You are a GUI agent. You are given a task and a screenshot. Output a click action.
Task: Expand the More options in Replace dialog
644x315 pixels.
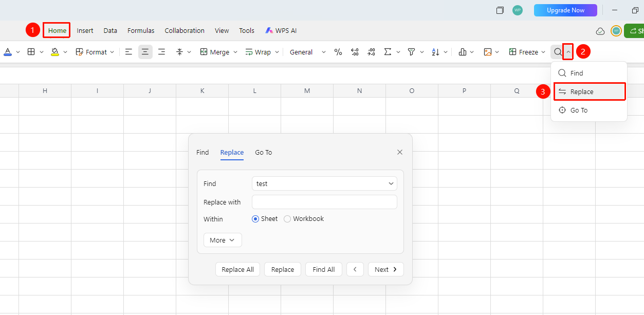point(223,240)
